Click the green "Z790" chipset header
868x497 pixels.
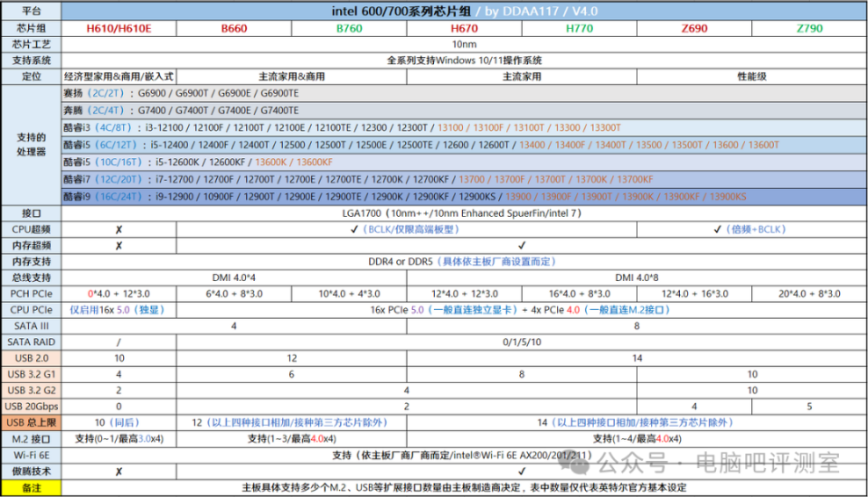pos(809,28)
